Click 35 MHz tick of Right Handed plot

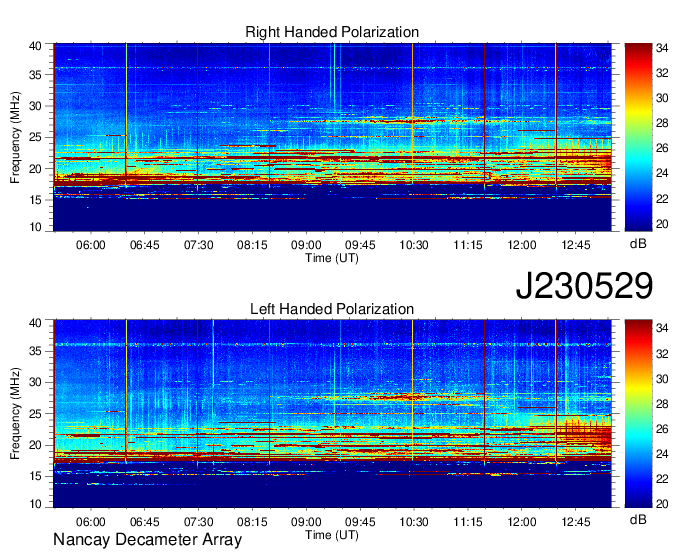pyautogui.click(x=35, y=75)
